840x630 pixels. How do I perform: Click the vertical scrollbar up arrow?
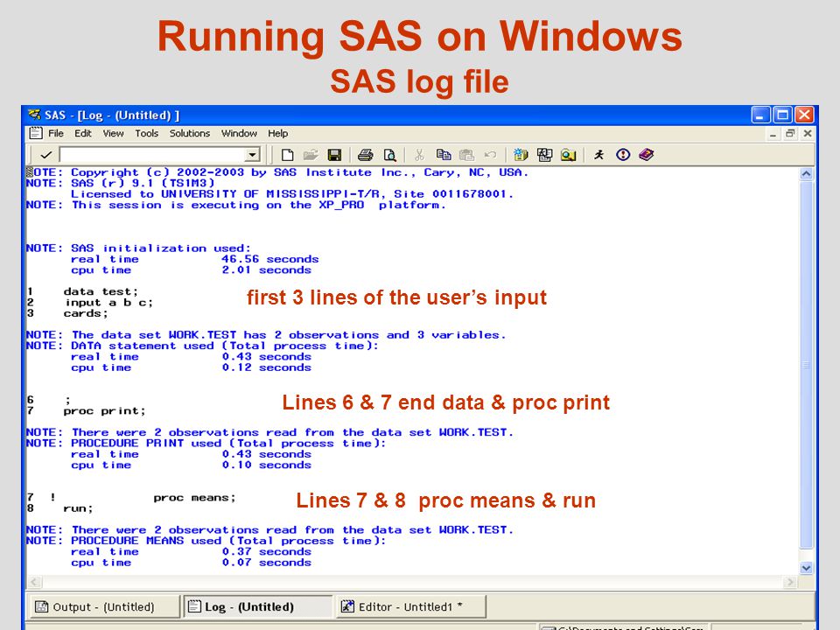click(x=806, y=173)
